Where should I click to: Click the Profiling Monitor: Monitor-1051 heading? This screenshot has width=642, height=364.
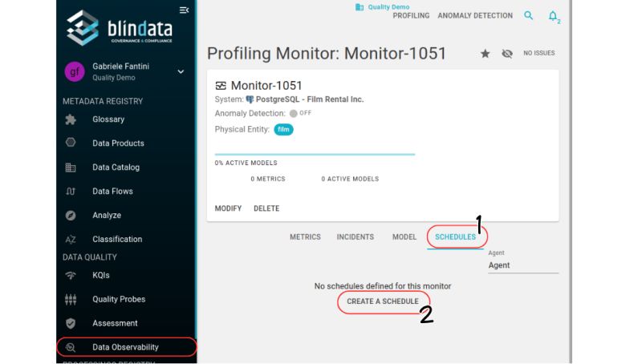pyautogui.click(x=327, y=54)
